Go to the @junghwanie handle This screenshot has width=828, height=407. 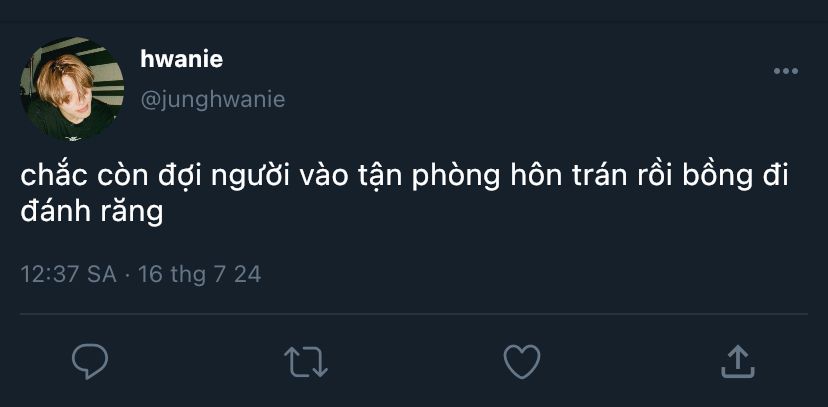pyautogui.click(x=213, y=99)
